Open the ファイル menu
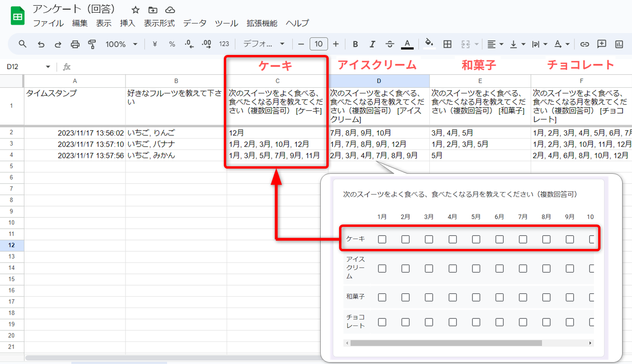This screenshot has width=632, height=364. pos(48,23)
